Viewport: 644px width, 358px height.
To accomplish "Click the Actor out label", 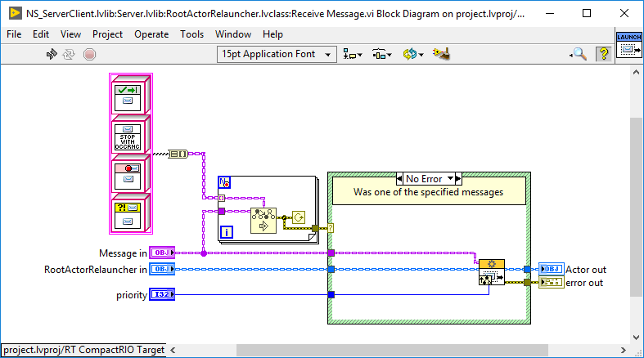I will [x=586, y=270].
